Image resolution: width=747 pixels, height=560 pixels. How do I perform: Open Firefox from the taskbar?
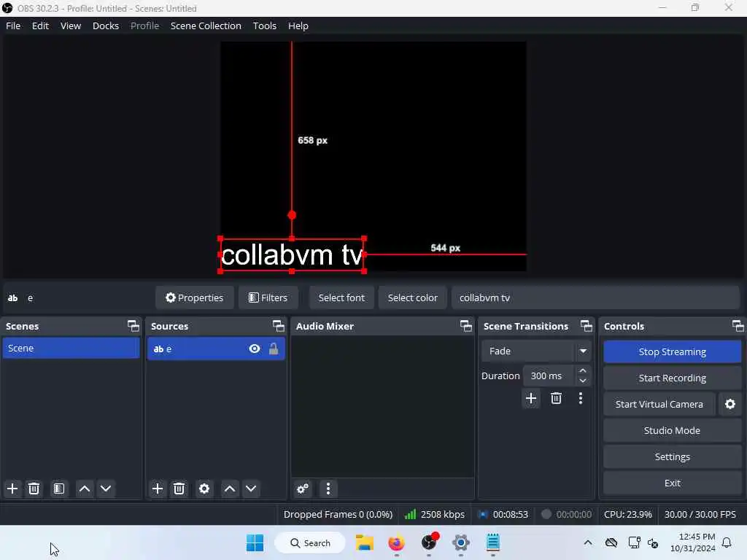[396, 542]
